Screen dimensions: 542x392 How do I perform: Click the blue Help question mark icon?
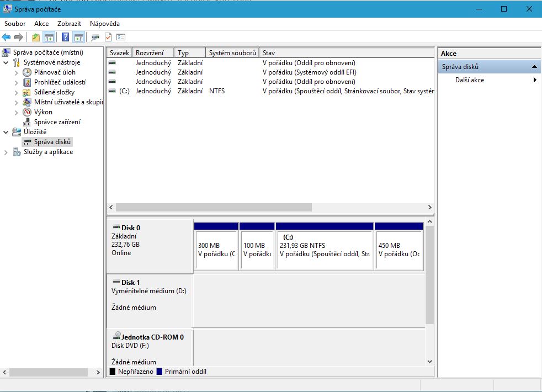65,37
